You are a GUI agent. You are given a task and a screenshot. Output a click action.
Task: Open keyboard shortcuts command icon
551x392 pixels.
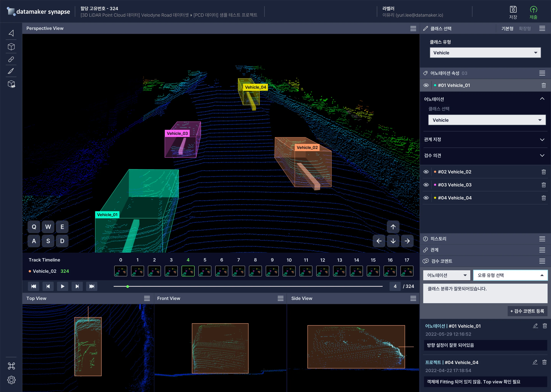pos(11,366)
